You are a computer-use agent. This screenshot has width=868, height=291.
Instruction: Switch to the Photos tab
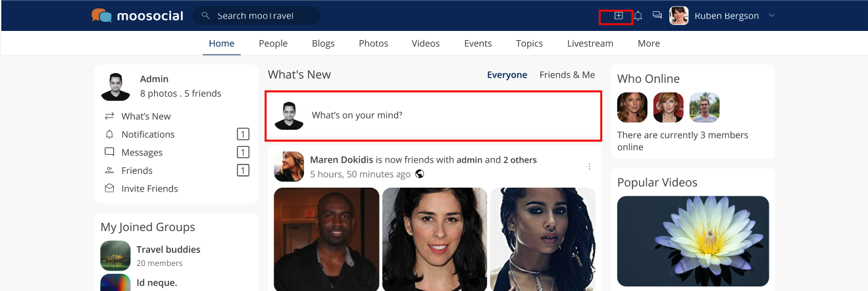(373, 43)
